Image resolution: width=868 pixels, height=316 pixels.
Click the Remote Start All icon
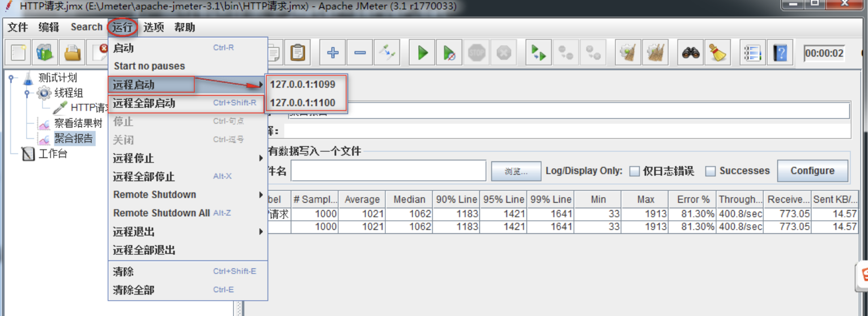tap(538, 53)
